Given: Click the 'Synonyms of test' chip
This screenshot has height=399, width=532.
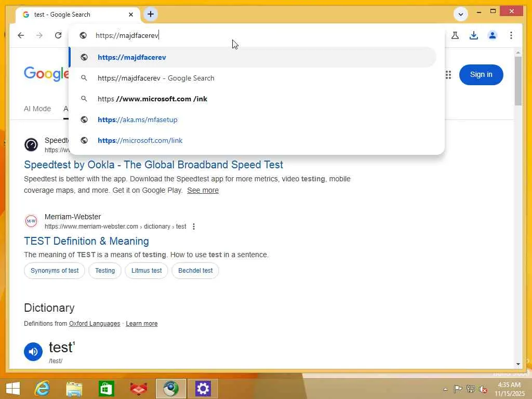Looking at the screenshot, I should [x=54, y=270].
